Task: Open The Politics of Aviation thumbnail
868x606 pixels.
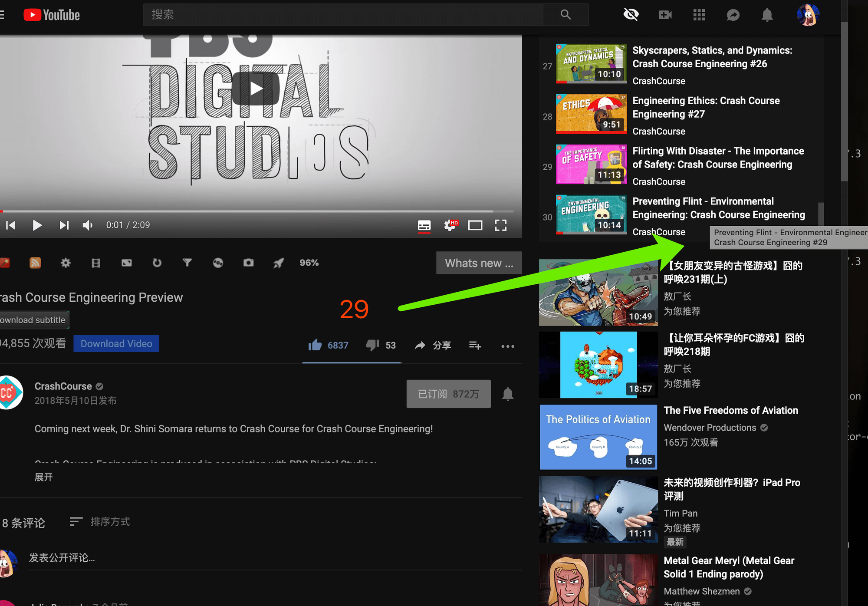Action: [598, 437]
